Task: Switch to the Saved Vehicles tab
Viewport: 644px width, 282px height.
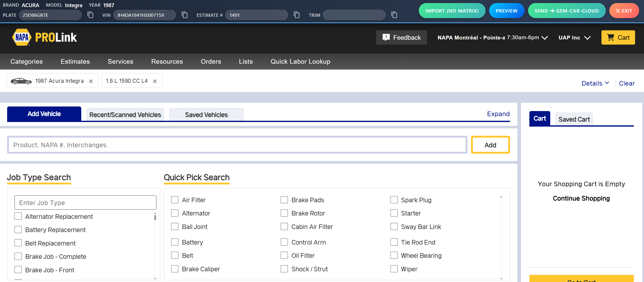Action: pyautogui.click(x=206, y=115)
